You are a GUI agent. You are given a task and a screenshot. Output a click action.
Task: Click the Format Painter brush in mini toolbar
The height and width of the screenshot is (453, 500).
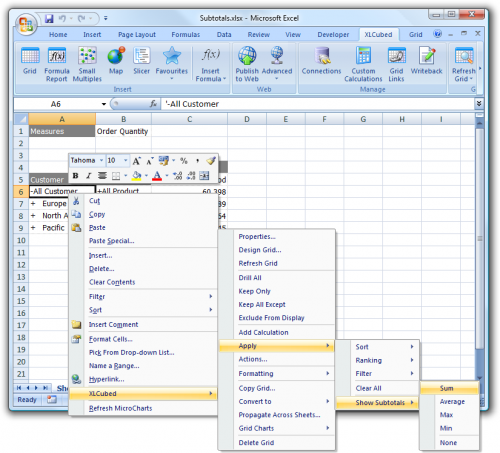211,161
